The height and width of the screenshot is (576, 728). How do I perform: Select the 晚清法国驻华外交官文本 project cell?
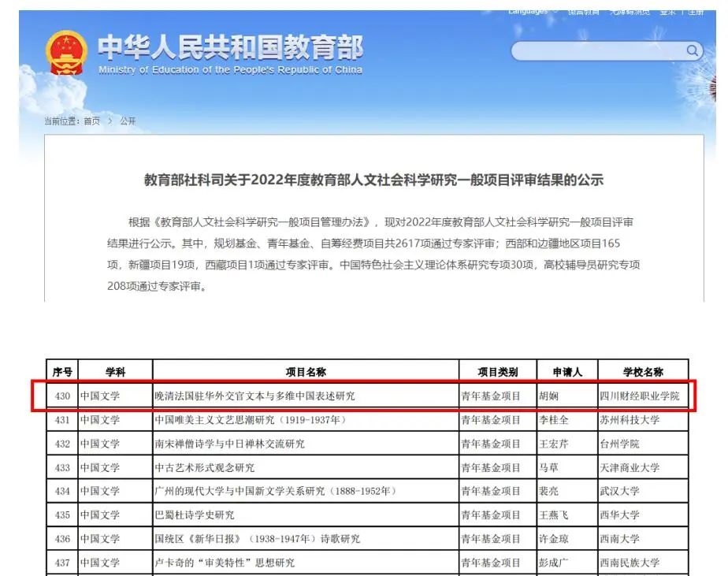[x=254, y=396]
